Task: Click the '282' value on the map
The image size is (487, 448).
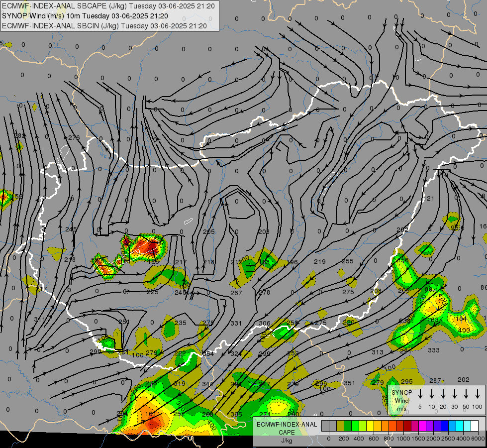Action: (x=20, y=135)
